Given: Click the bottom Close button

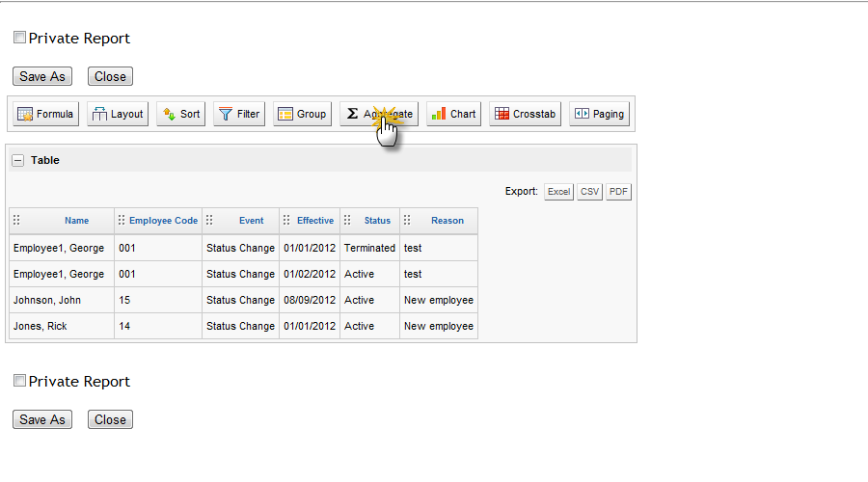Looking at the screenshot, I should click(x=110, y=419).
